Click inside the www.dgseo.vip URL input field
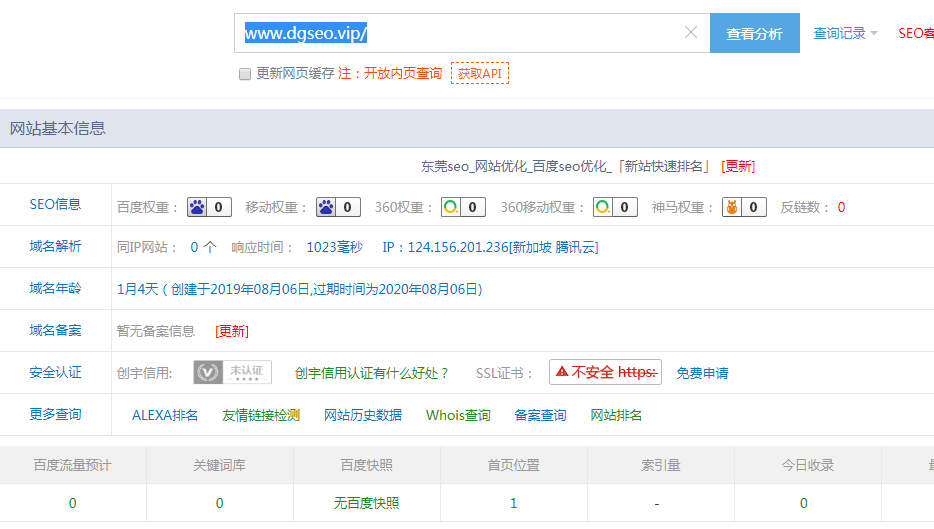 coord(472,33)
